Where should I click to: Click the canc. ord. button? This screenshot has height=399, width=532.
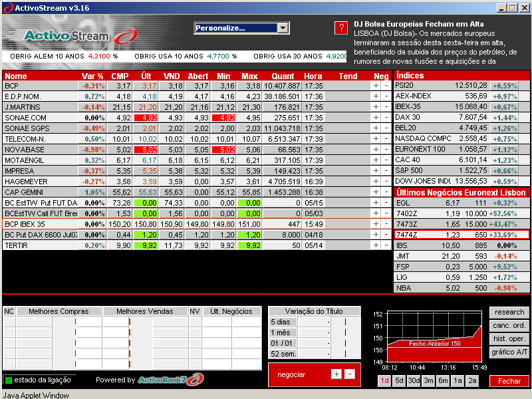[x=509, y=325]
